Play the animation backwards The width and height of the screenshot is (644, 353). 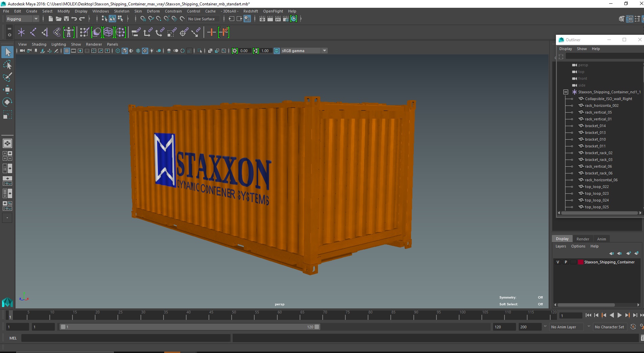[x=611, y=315]
